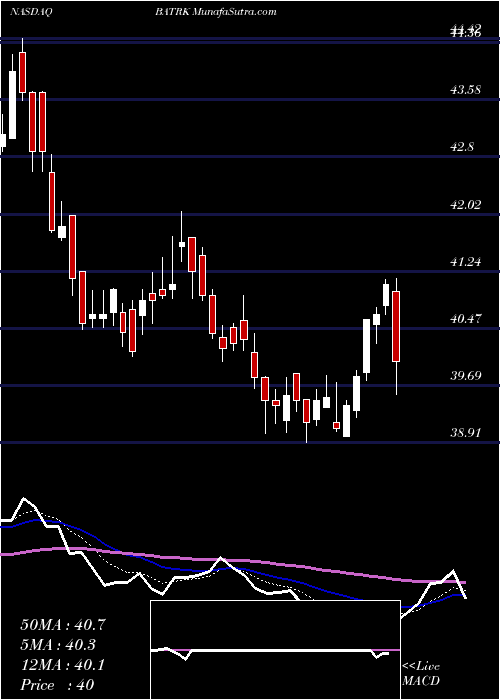Click the 50MA : 40.7 reading

click(63, 625)
